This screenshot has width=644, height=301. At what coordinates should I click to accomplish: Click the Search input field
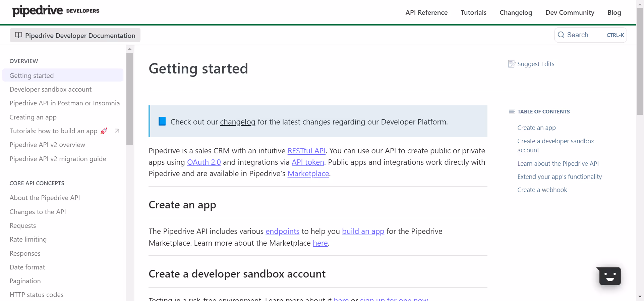[x=590, y=35]
